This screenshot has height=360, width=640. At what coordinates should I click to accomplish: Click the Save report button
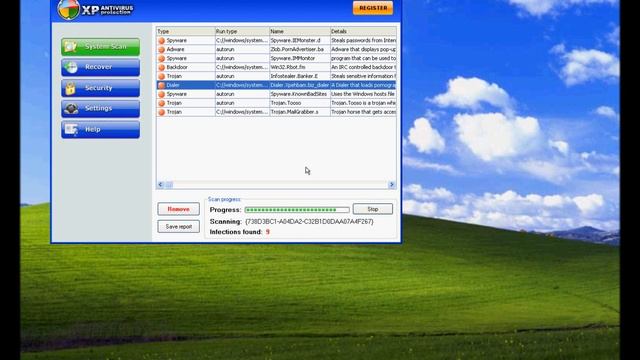coord(178,227)
